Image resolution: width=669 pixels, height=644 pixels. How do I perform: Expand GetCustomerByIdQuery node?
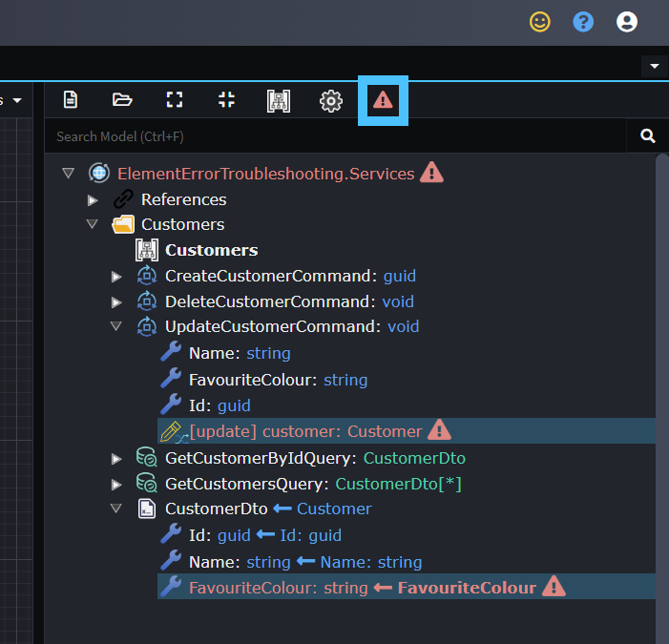click(x=116, y=459)
